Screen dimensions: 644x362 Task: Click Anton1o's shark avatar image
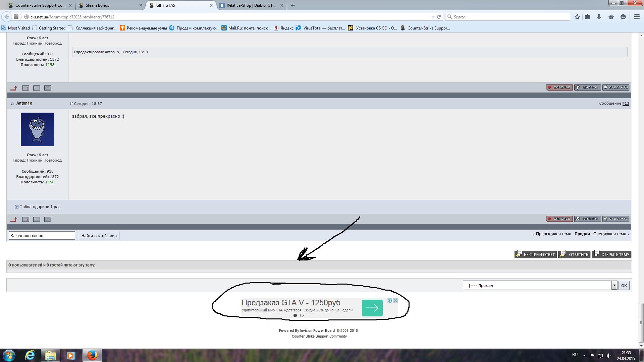(38, 129)
